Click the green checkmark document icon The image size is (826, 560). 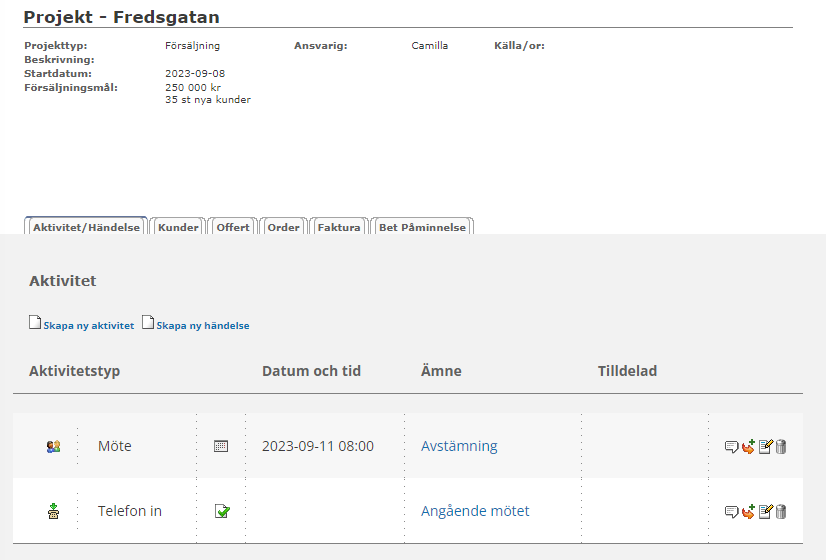[221, 512]
